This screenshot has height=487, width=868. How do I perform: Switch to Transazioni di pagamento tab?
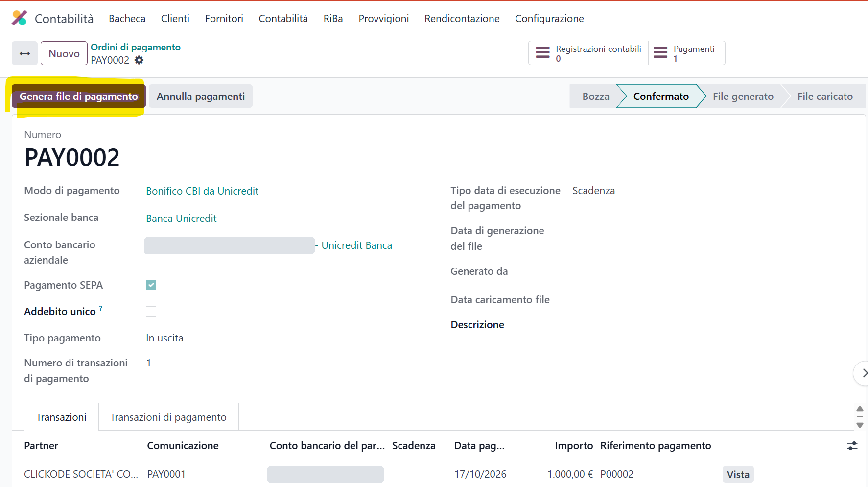pyautogui.click(x=168, y=417)
